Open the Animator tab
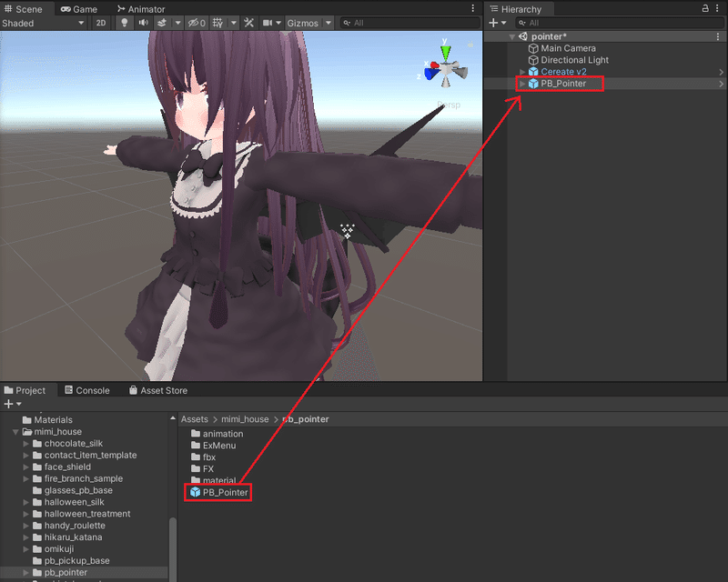The image size is (728, 582). tap(141, 9)
